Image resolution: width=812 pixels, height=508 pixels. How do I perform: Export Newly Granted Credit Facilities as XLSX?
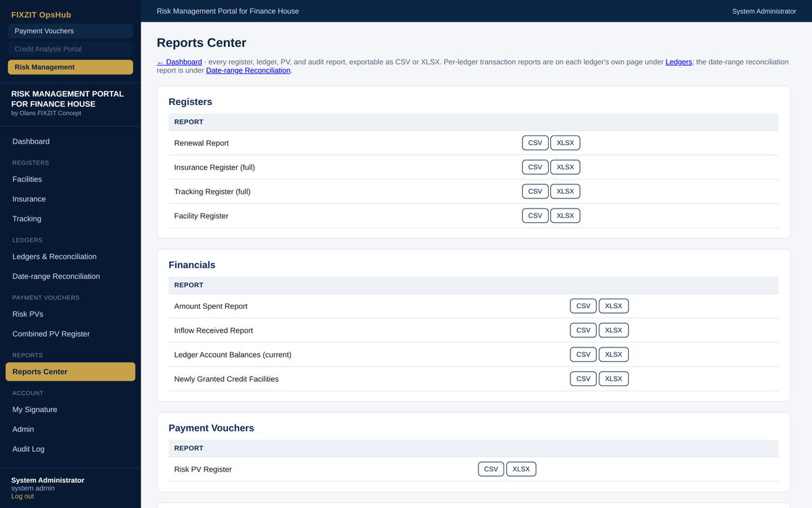tap(614, 379)
